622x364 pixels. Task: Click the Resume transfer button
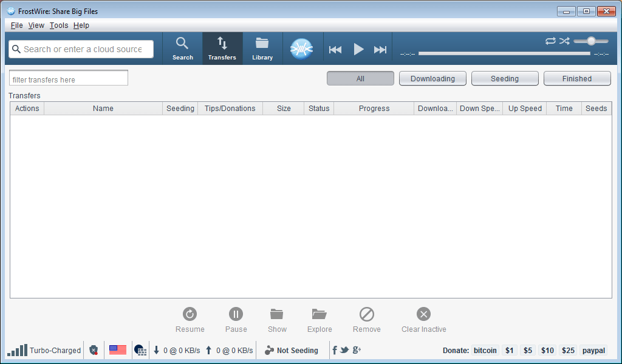coord(190,320)
